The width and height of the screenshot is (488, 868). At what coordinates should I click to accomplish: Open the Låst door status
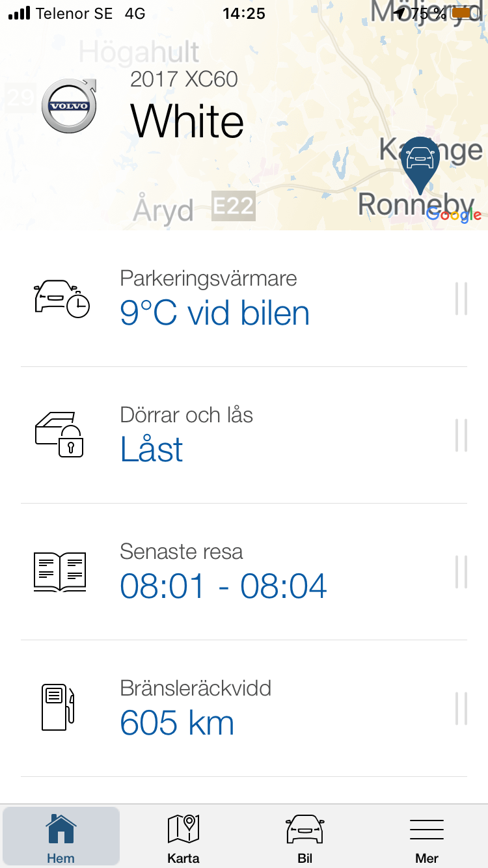[152, 450]
